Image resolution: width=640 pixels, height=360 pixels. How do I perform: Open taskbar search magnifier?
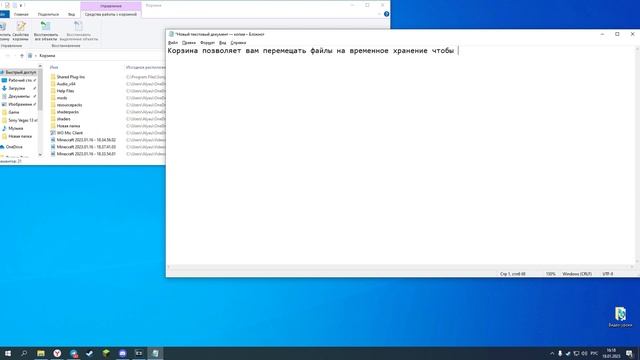[x=24, y=353]
